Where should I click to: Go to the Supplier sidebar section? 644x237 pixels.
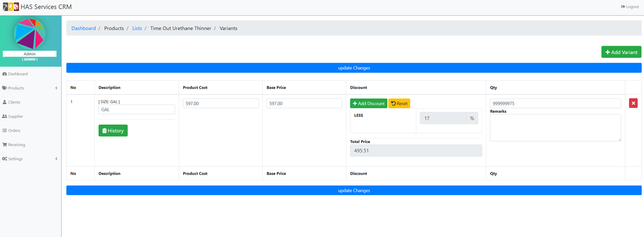pyautogui.click(x=15, y=116)
